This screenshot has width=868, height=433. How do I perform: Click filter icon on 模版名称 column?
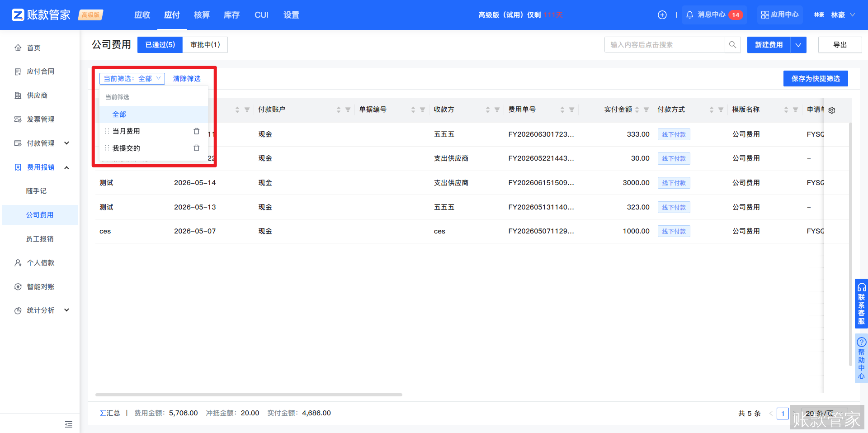(795, 110)
